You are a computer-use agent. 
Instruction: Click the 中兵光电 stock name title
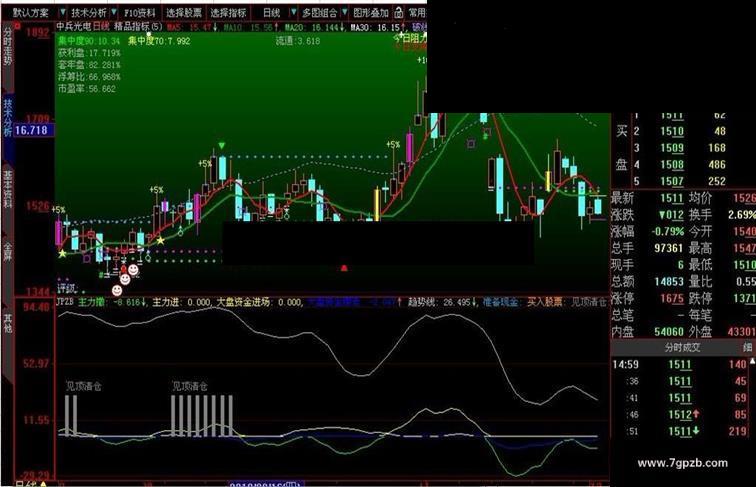[74, 26]
